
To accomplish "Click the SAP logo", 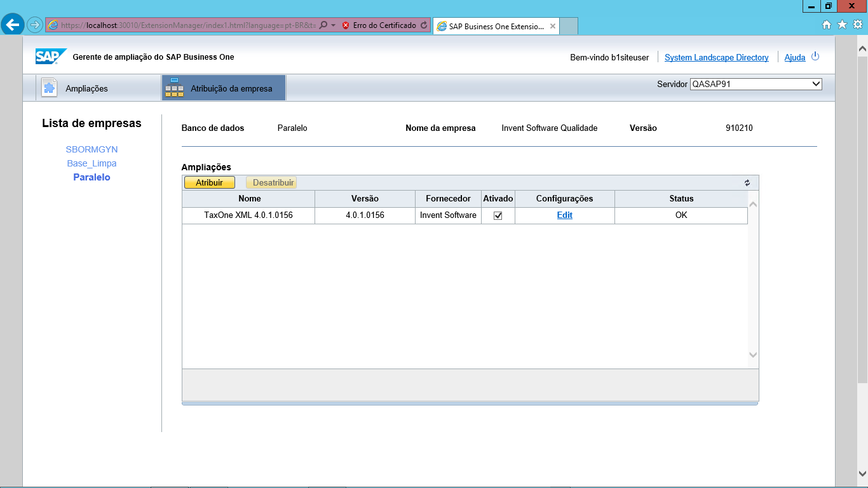I will coord(51,57).
